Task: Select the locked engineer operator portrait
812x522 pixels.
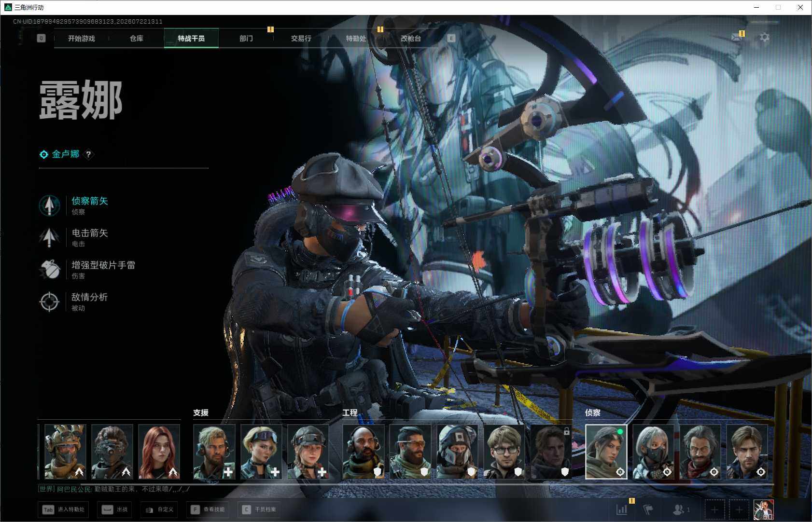Action: click(551, 452)
